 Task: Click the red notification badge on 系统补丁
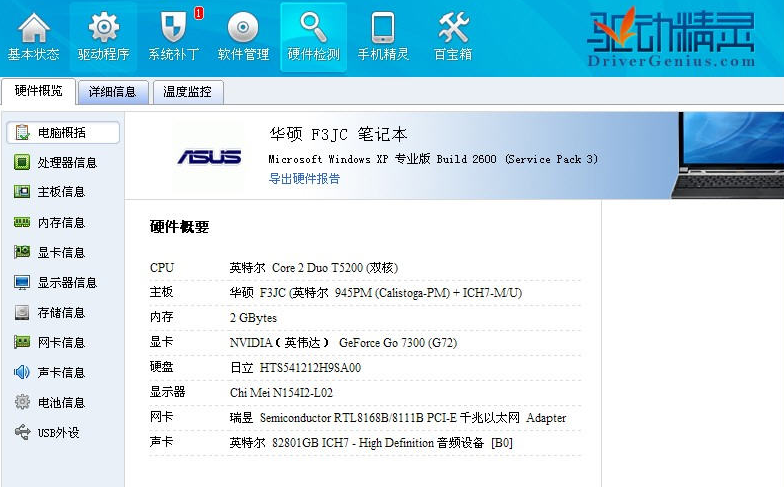[198, 13]
